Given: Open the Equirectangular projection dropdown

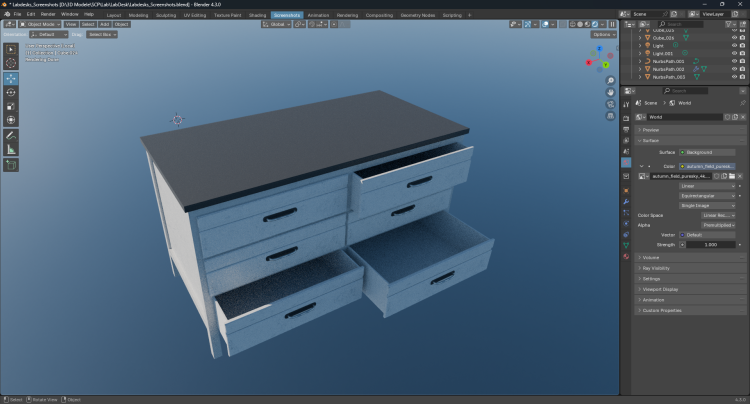Looking at the screenshot, I should tap(708, 195).
